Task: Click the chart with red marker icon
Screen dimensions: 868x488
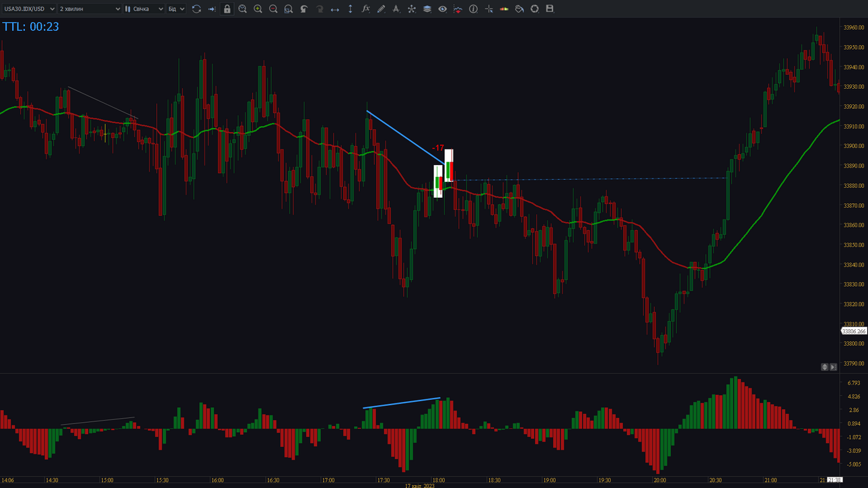Action: pos(458,9)
